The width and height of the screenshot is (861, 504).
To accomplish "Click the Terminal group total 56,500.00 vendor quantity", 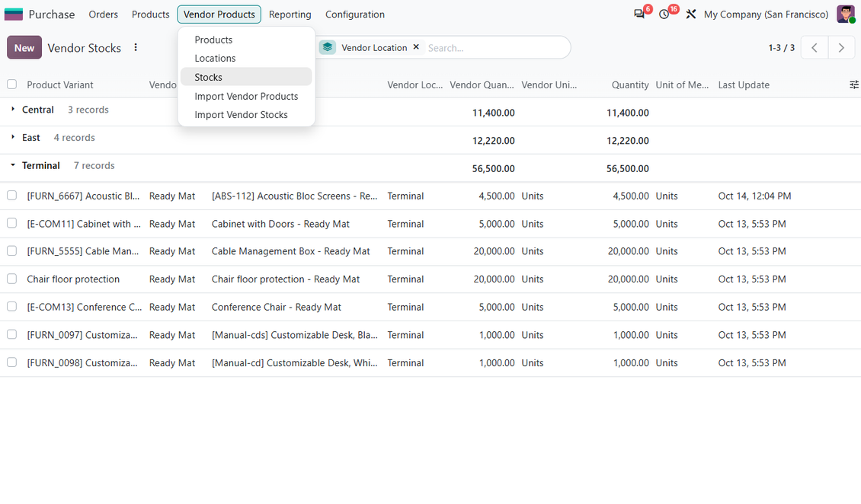I will tap(493, 168).
